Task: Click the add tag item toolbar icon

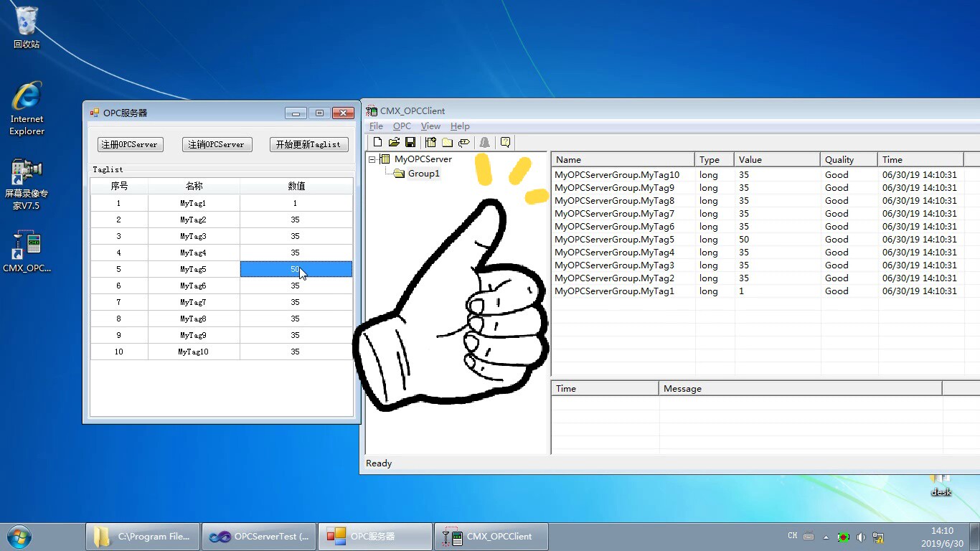Action: click(464, 142)
